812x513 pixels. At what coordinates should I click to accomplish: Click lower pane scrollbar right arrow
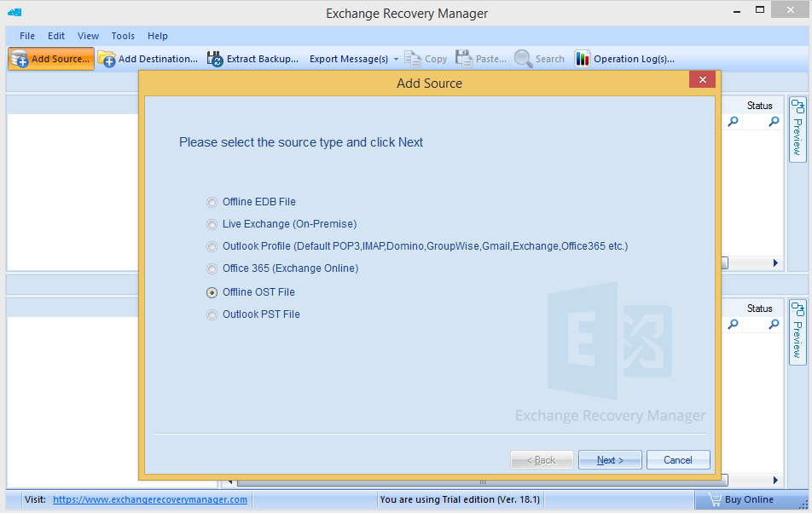(x=775, y=481)
